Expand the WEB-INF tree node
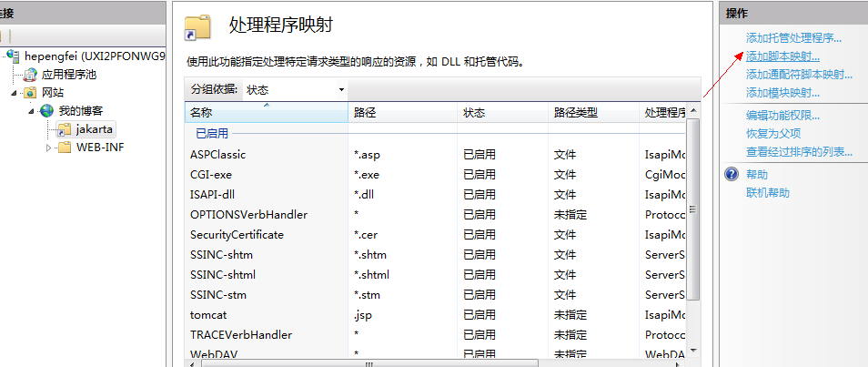The height and width of the screenshot is (367, 868). [x=49, y=148]
